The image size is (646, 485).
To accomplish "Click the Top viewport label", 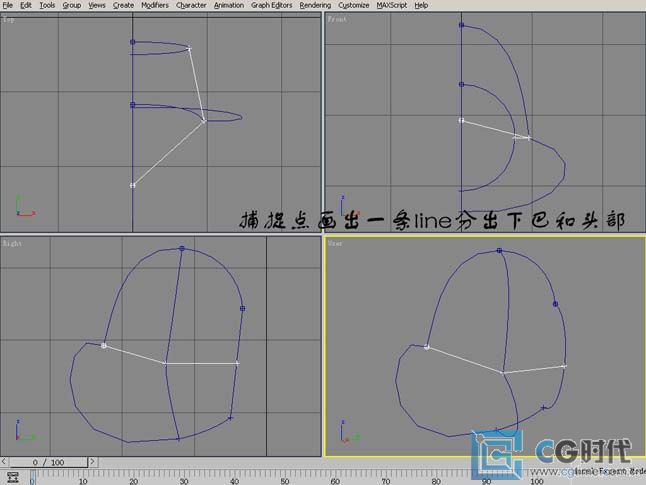I will pyautogui.click(x=8, y=19).
